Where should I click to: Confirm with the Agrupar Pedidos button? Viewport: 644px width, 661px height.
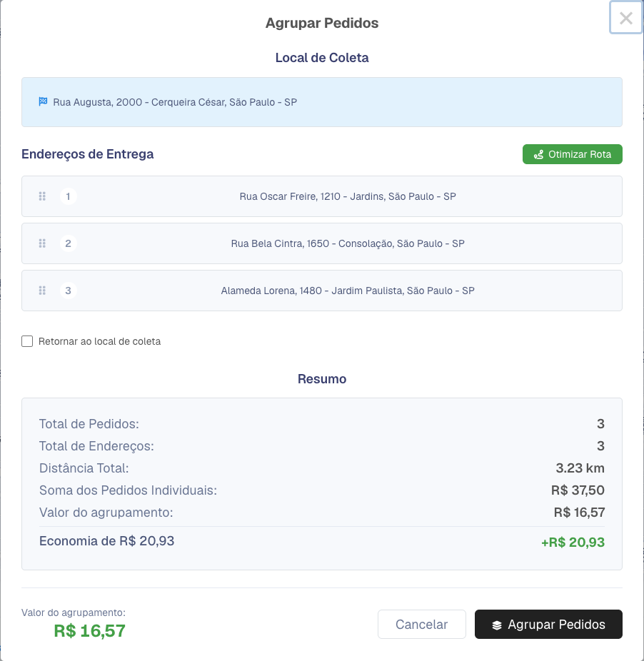click(x=548, y=625)
